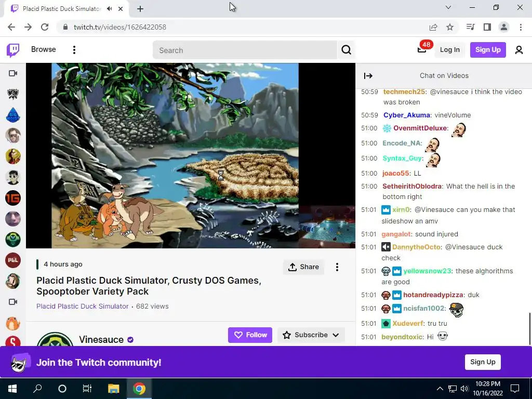The width and height of the screenshot is (532, 399).
Task: Click username DannytheOcto in chat
Action: tap(416, 247)
